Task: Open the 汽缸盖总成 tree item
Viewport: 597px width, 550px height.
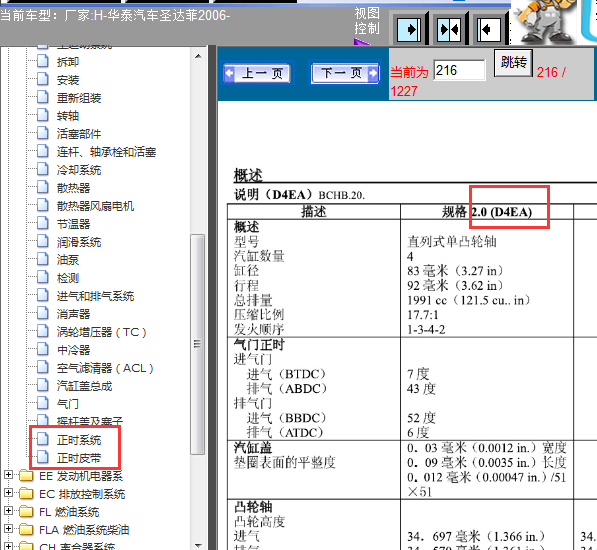Action: click(84, 386)
